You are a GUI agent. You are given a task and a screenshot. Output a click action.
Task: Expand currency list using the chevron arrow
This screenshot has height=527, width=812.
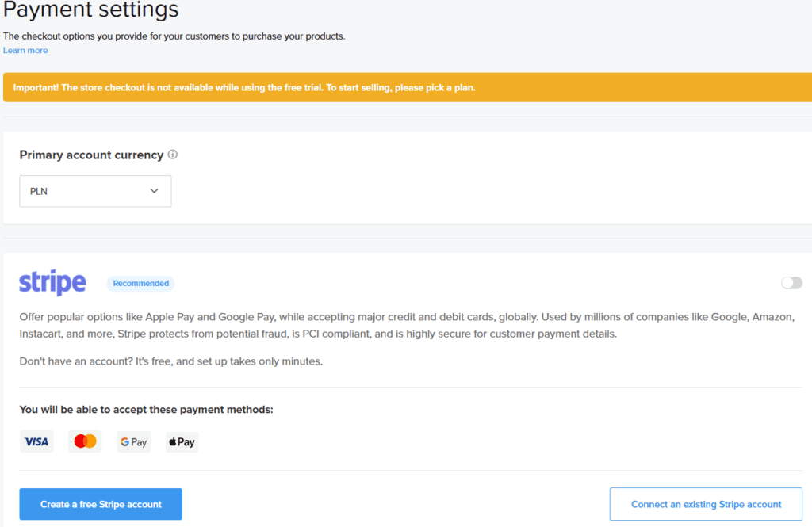pyautogui.click(x=155, y=191)
